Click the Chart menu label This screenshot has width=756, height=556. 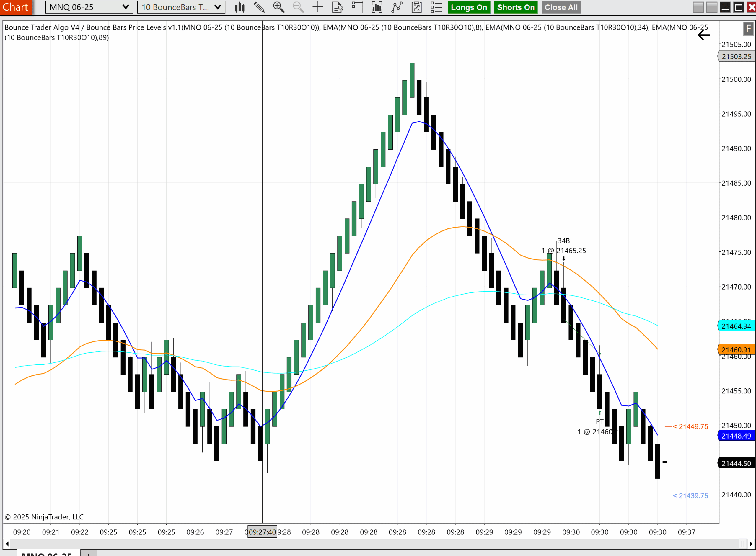coord(15,7)
